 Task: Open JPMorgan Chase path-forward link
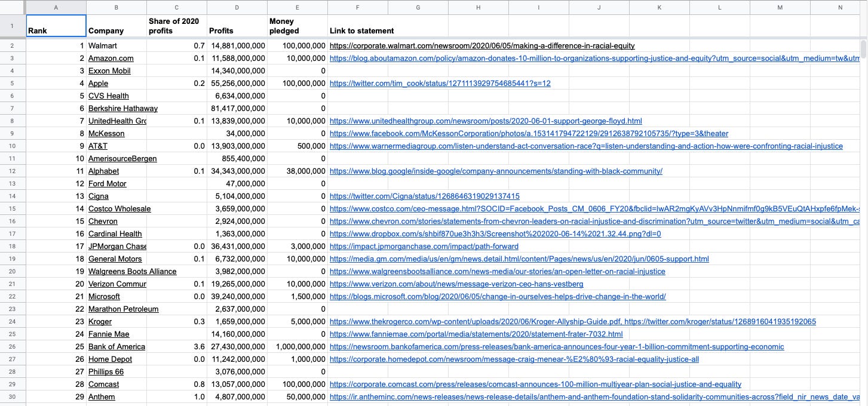point(424,247)
